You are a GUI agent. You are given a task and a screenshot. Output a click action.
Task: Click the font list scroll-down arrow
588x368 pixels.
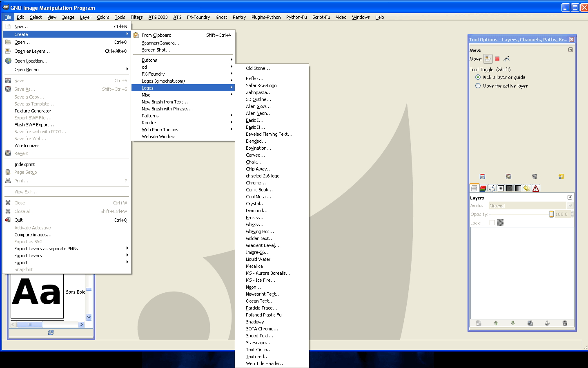point(89,317)
